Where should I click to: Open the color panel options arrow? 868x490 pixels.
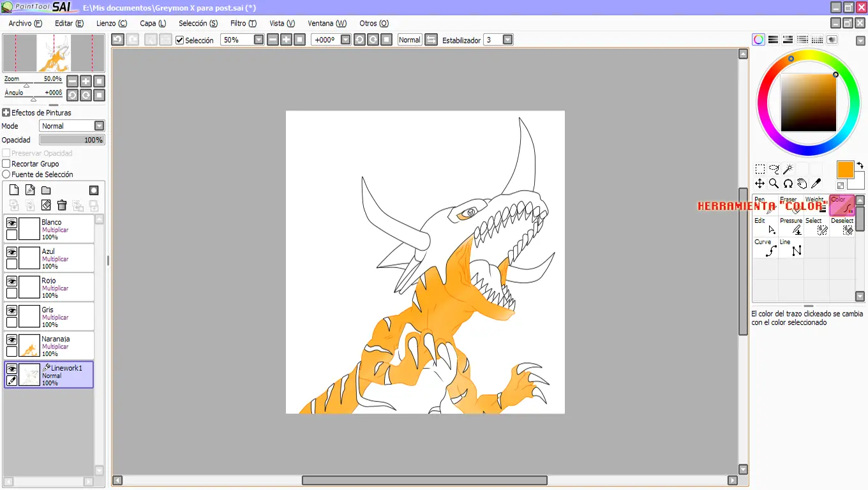[859, 40]
